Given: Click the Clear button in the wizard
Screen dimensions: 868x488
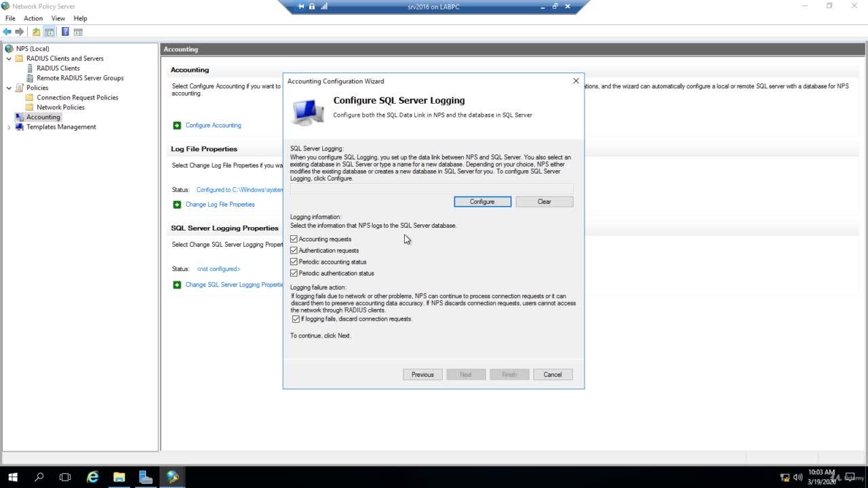Looking at the screenshot, I should (545, 202).
